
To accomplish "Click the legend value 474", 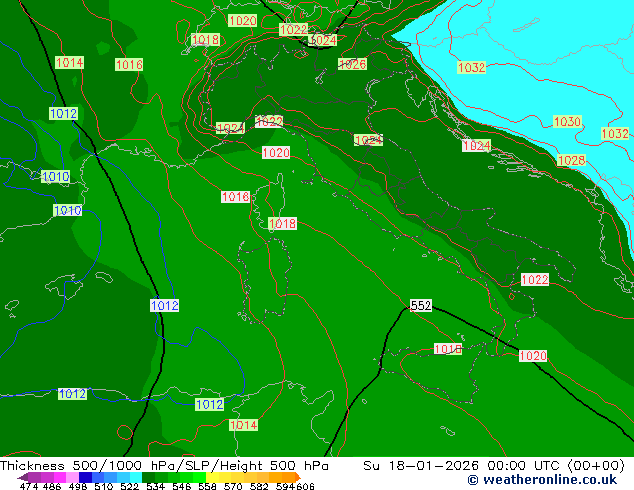I will click(x=29, y=486).
